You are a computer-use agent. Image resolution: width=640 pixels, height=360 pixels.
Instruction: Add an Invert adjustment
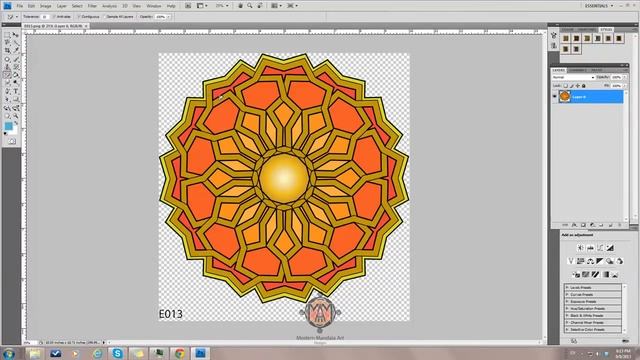tap(576, 275)
